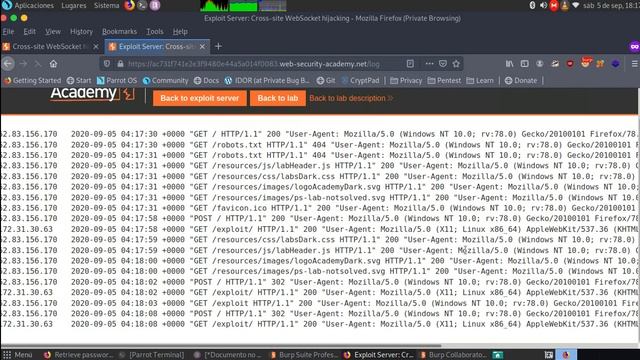The image size is (640, 360).
Task: Open the Firefox hamburger menu
Action: pyautogui.click(x=635, y=64)
